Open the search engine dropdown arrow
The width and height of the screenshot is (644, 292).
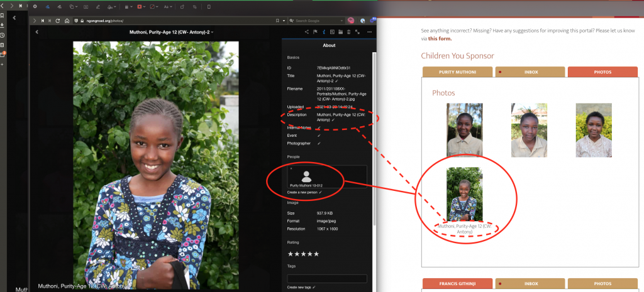click(x=341, y=21)
